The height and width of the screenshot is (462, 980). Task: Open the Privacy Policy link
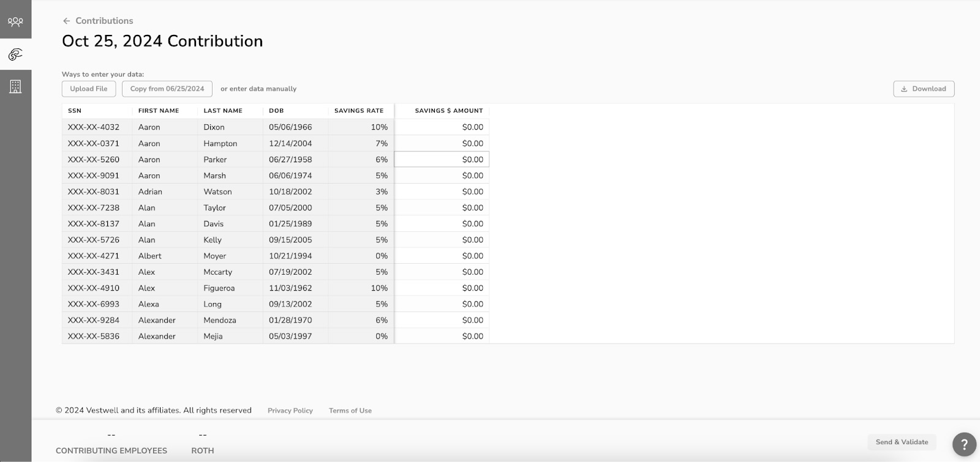[290, 411]
